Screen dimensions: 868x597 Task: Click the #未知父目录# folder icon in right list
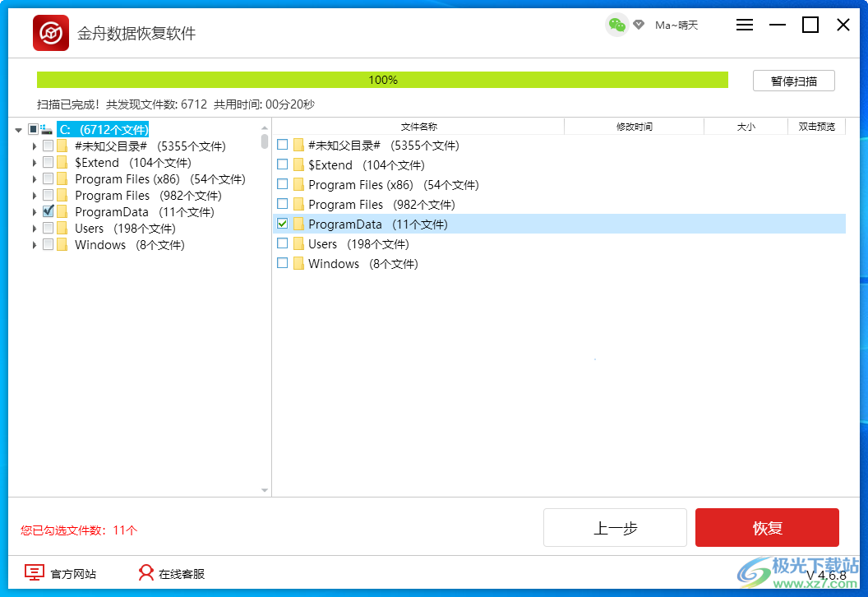coord(298,146)
